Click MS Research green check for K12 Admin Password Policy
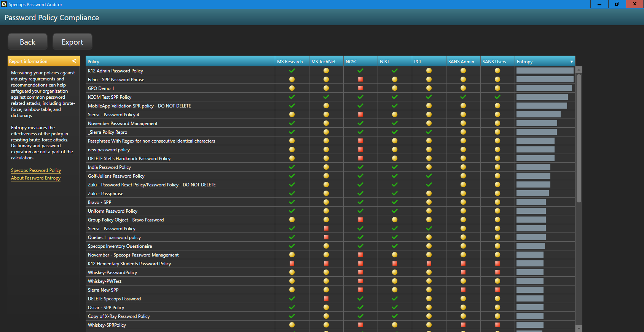This screenshot has height=332, width=644. click(x=292, y=71)
